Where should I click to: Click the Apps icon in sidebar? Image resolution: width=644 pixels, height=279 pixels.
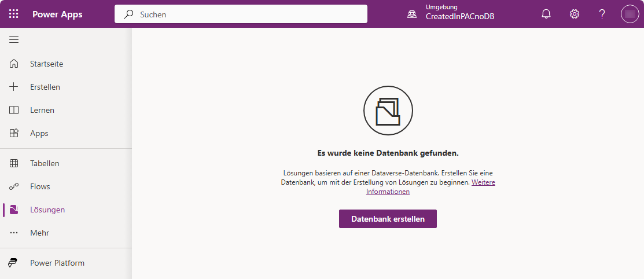point(14,133)
